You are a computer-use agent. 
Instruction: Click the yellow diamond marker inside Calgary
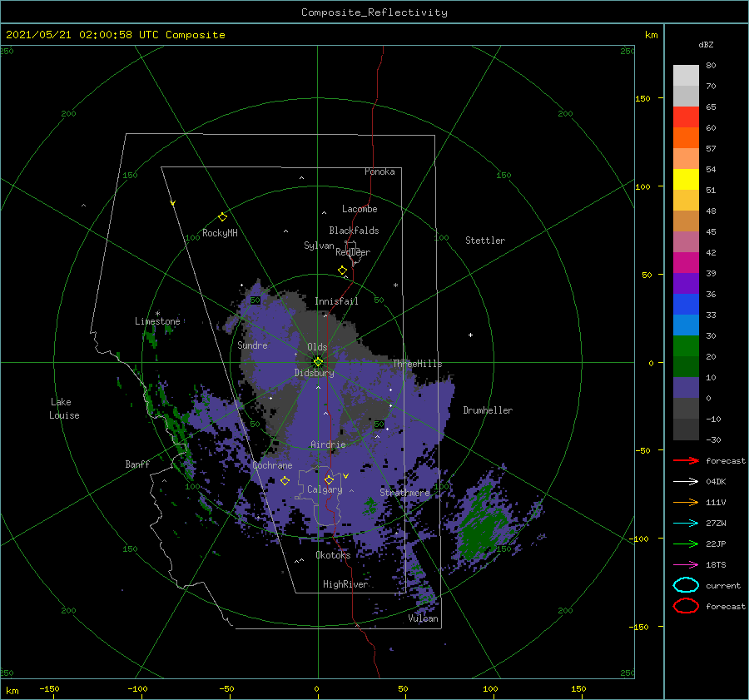point(329,479)
